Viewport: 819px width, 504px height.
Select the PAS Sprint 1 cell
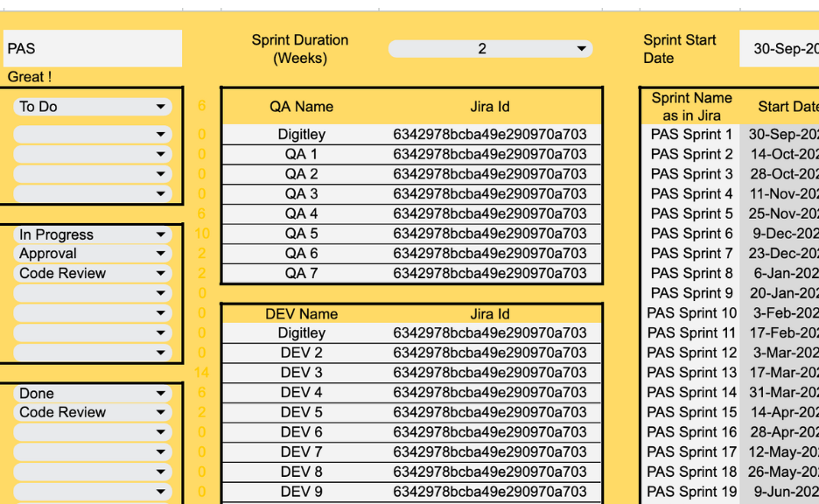[x=691, y=134]
